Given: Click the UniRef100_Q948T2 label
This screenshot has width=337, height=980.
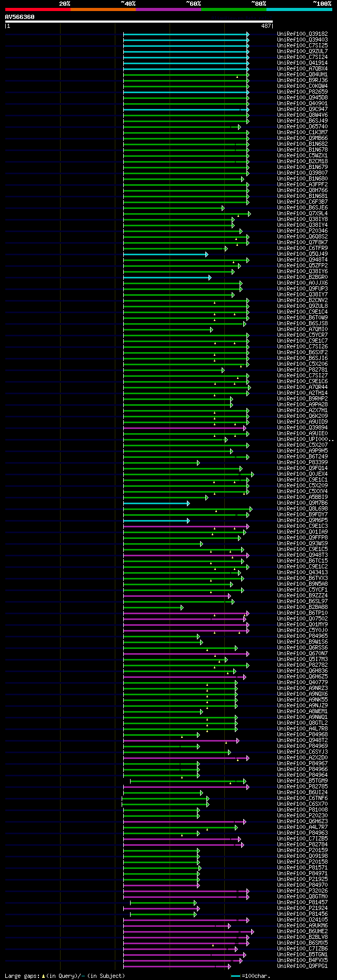Looking at the screenshot, I should (x=302, y=740).
